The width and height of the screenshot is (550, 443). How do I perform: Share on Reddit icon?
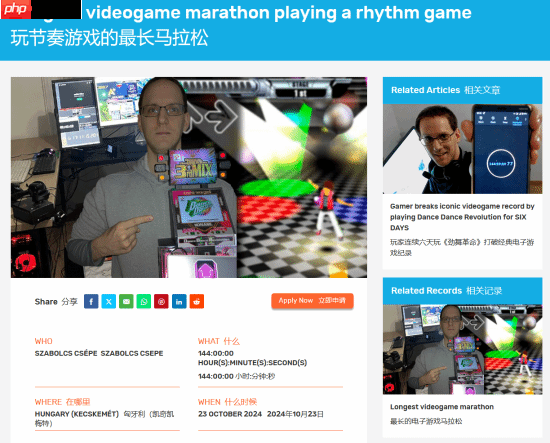(x=197, y=301)
